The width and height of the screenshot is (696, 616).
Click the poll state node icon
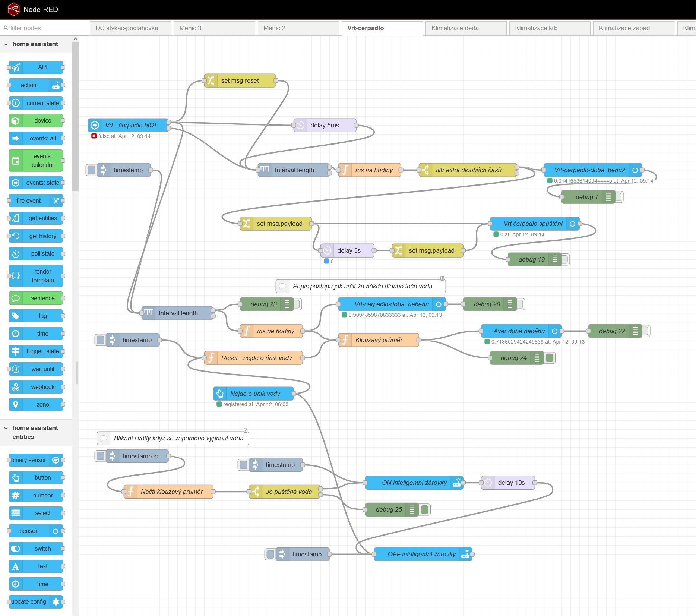(16, 254)
